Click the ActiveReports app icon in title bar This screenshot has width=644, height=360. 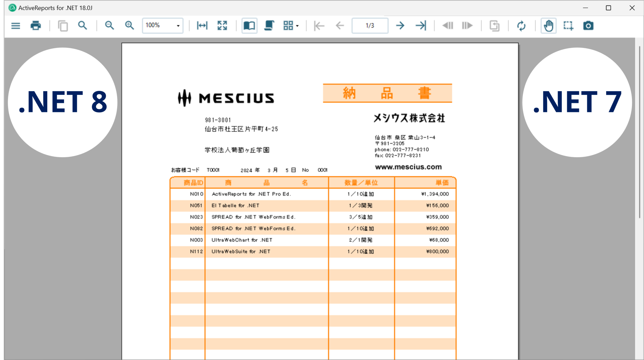[x=12, y=8]
